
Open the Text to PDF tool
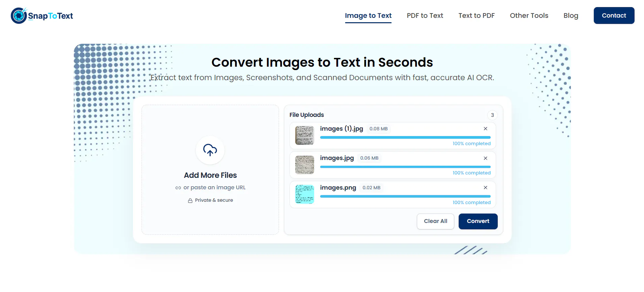click(476, 15)
